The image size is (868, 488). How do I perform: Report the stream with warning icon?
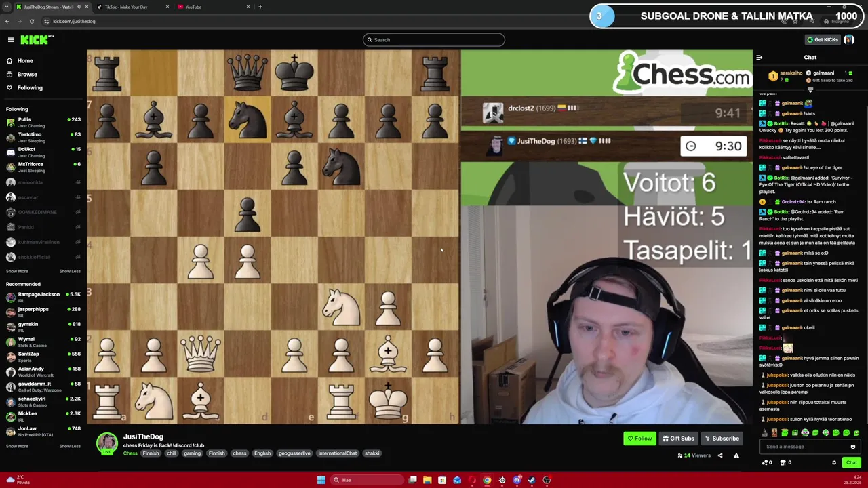736,455
